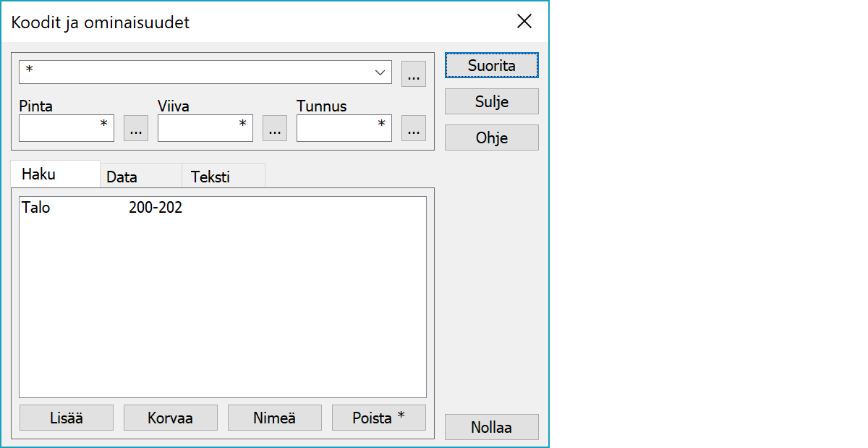Click the Sulje button
The width and height of the screenshot is (868, 448).
click(x=492, y=101)
